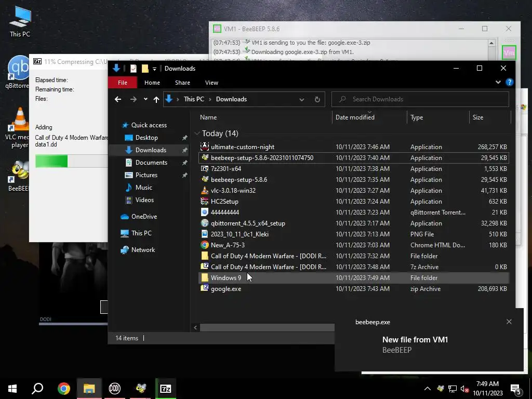Click the 7-Zip compression progress bar

click(72, 161)
